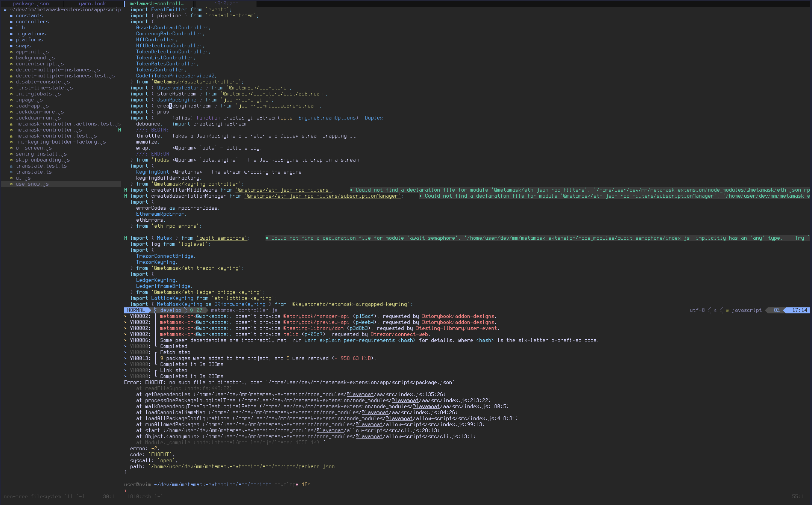Click open root folder icon in neo-tree
The height and width of the screenshot is (505, 812).
[x=5, y=10]
